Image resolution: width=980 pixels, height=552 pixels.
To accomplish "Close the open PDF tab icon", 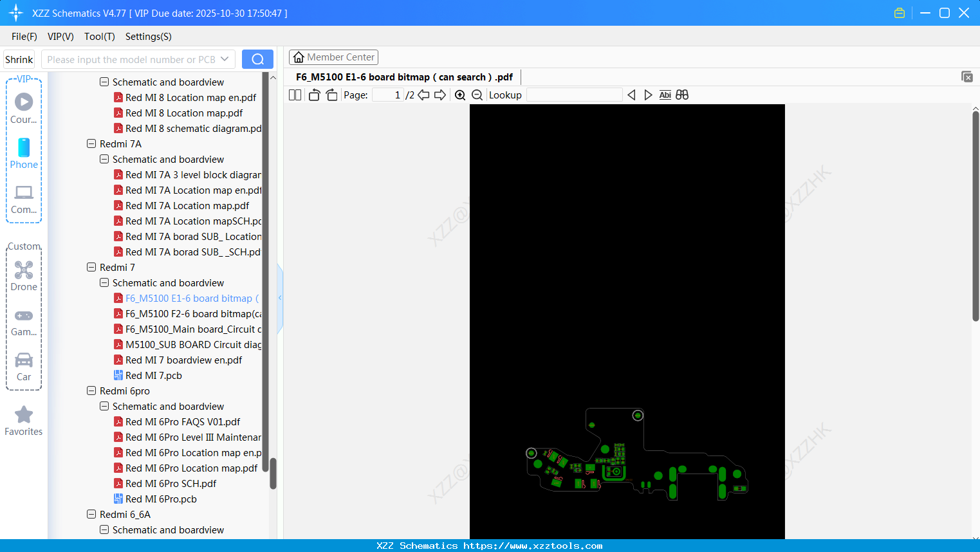I will point(967,77).
